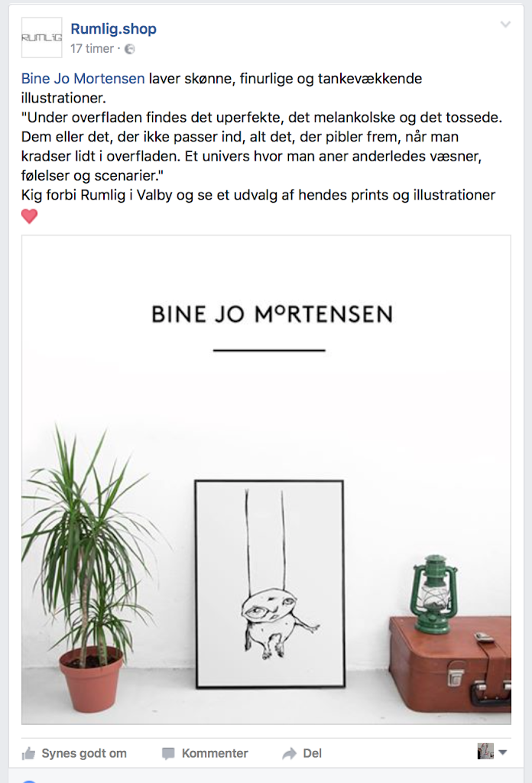This screenshot has width=532, height=783.
Task: Click the speech bubble comment icon
Action: tap(169, 753)
